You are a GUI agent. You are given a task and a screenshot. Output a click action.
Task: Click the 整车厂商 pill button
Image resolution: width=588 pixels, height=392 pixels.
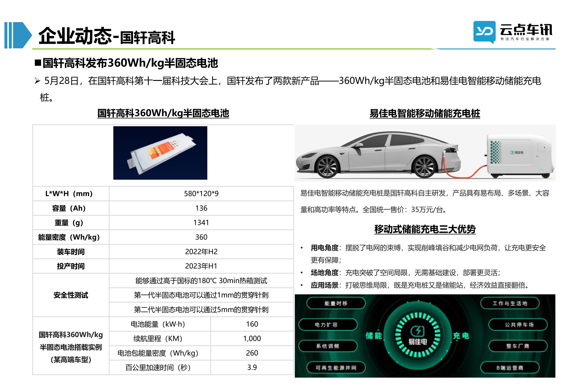[518, 346]
